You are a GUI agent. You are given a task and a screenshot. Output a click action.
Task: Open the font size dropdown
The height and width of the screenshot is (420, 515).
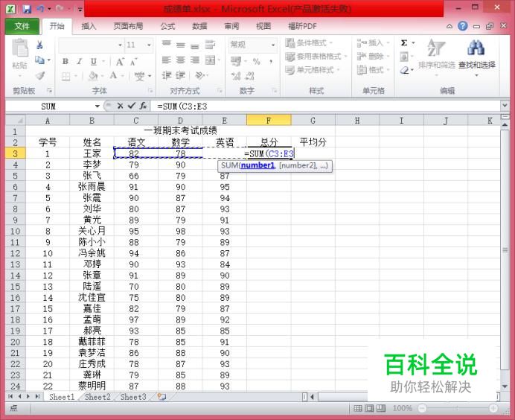149,45
